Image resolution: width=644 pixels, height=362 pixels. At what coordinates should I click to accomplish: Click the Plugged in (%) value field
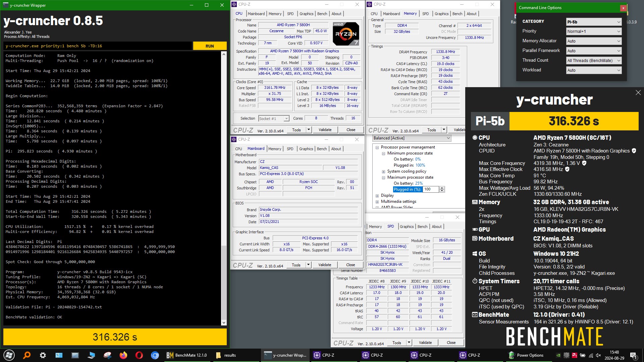431,189
